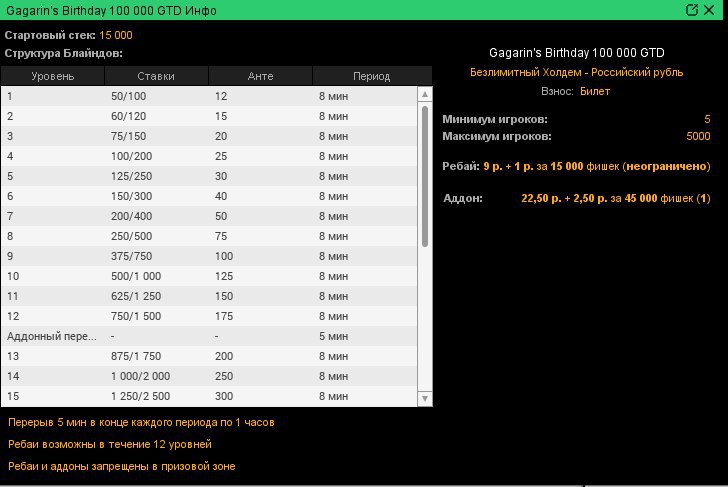Click the Gagarin's Birthday 100 000 GTD heading
Screen dimensions: 728x487
[577, 53]
